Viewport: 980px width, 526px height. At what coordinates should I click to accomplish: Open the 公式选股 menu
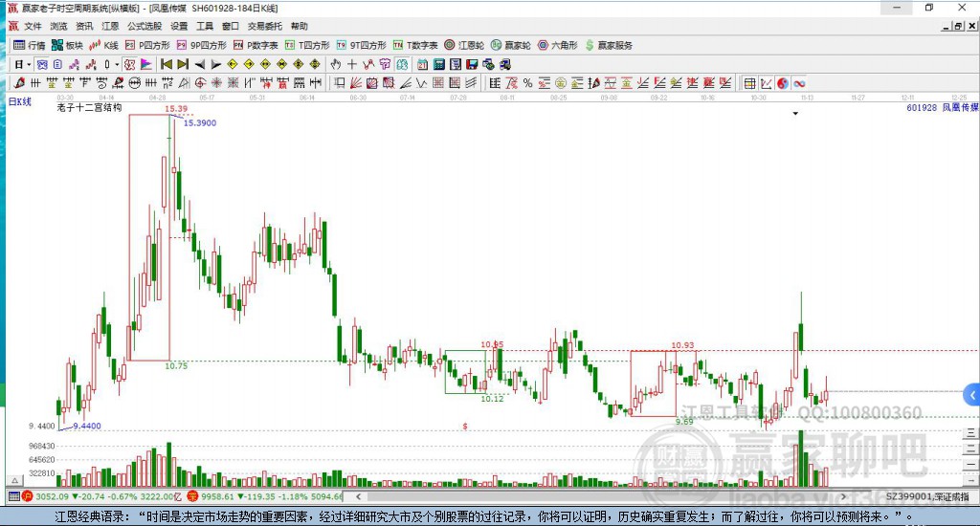click(x=144, y=26)
